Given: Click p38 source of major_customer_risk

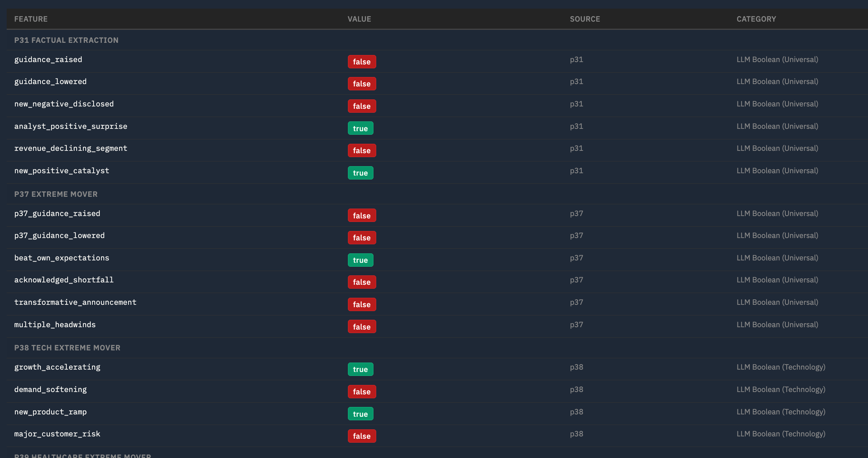Looking at the screenshot, I should click(x=576, y=434).
